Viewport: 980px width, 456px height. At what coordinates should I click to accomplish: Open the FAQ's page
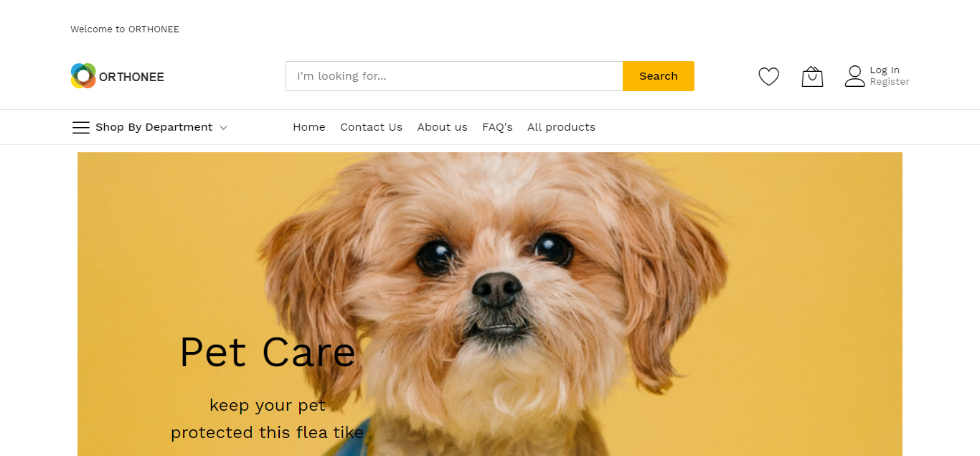coord(497,127)
